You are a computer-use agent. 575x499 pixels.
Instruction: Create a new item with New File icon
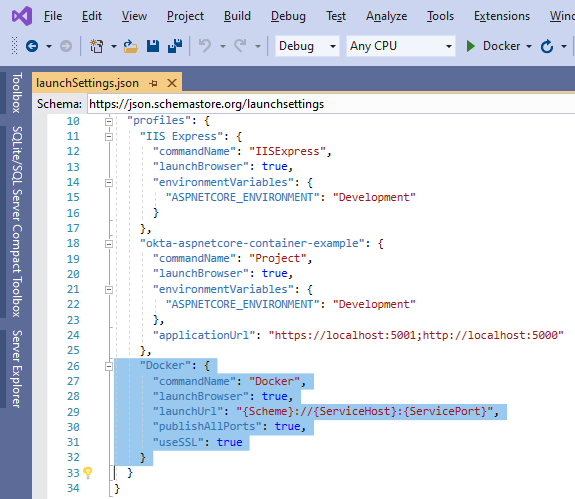point(96,46)
